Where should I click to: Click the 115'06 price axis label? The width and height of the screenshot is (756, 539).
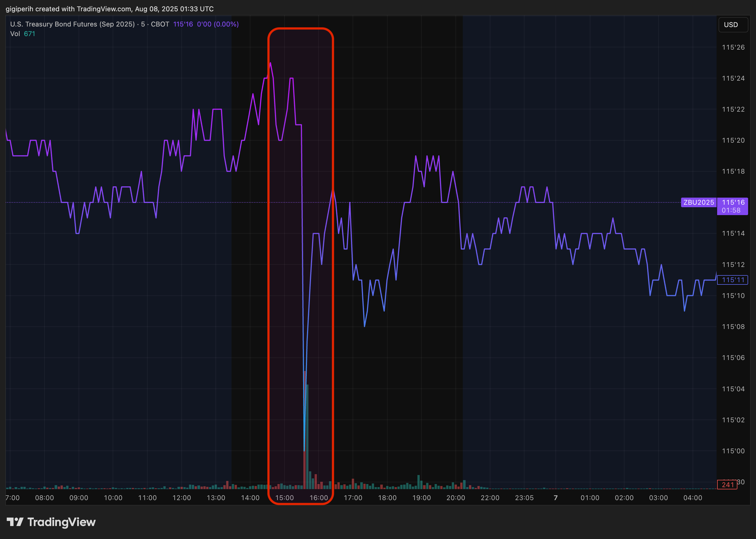click(x=733, y=358)
